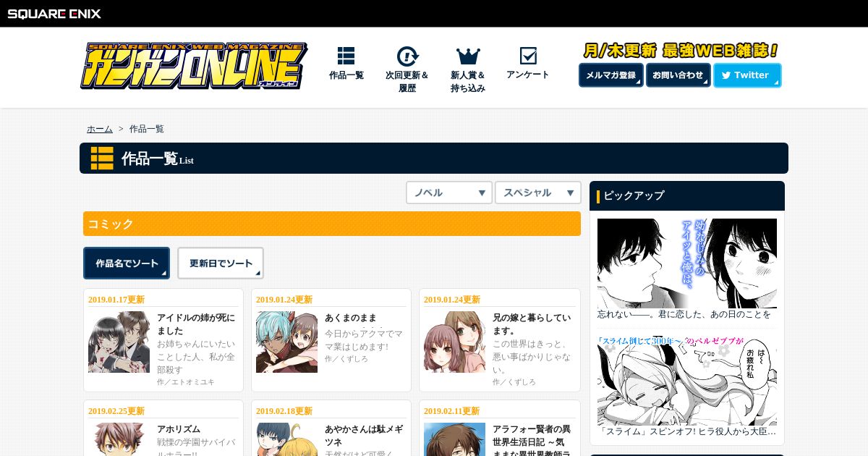Open title 兄の嫁と暮らしています。
Viewport: 868px width, 456px height.
pos(532,324)
